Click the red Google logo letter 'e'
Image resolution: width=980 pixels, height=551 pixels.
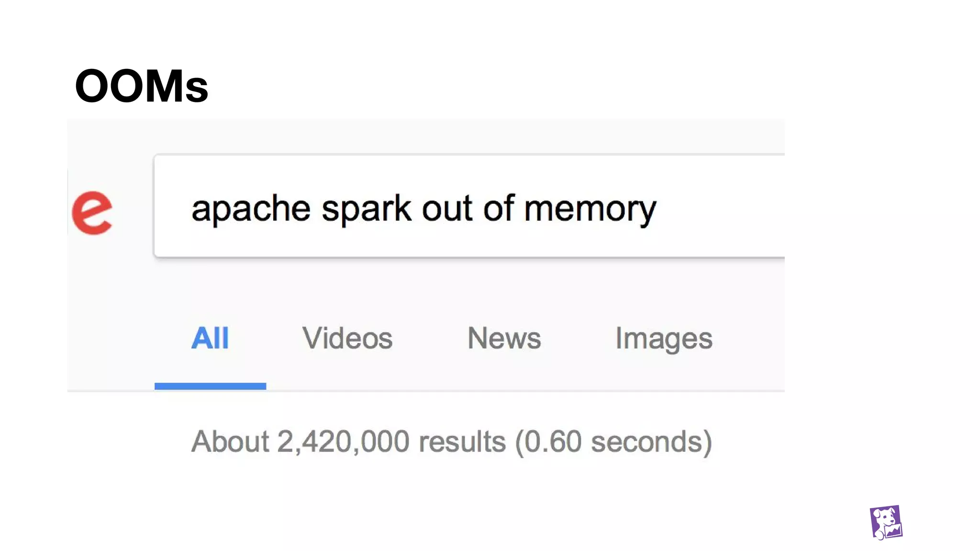point(92,213)
